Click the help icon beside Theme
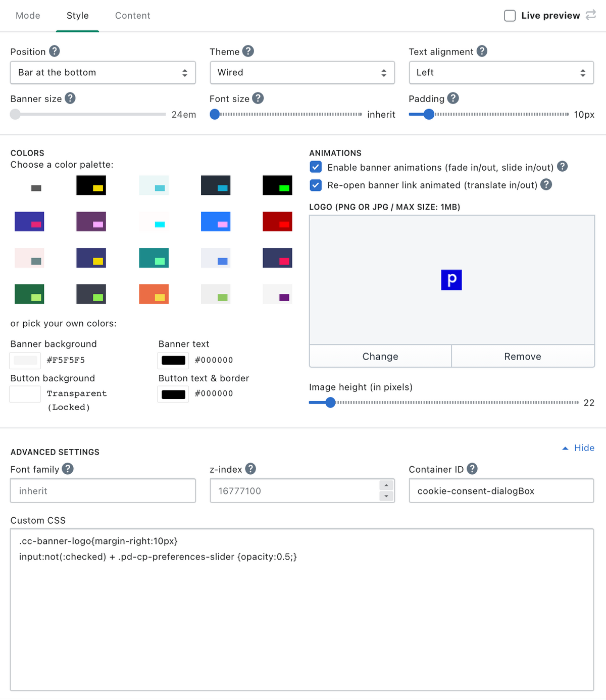The width and height of the screenshot is (606, 700). tap(248, 51)
